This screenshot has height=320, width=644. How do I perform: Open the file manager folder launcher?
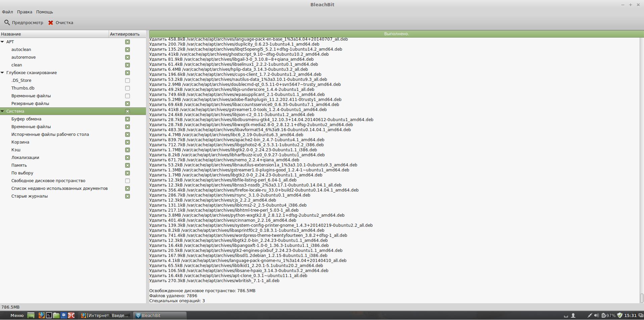pyautogui.click(x=56, y=315)
